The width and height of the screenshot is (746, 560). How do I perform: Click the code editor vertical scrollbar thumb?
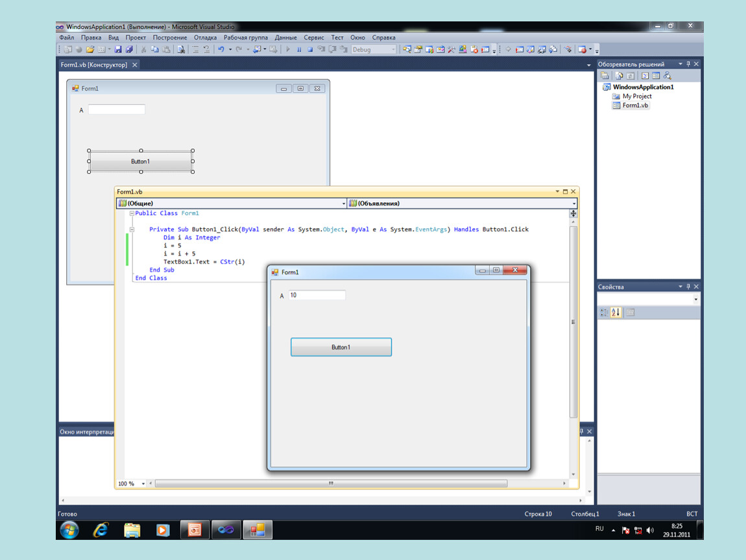pos(573,322)
